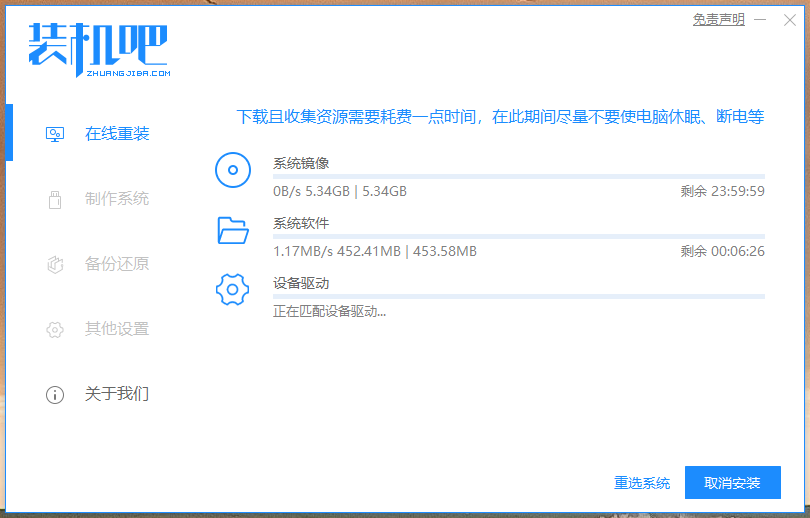Click the monitor icon beside 在线重装
The image size is (810, 518).
(x=56, y=134)
